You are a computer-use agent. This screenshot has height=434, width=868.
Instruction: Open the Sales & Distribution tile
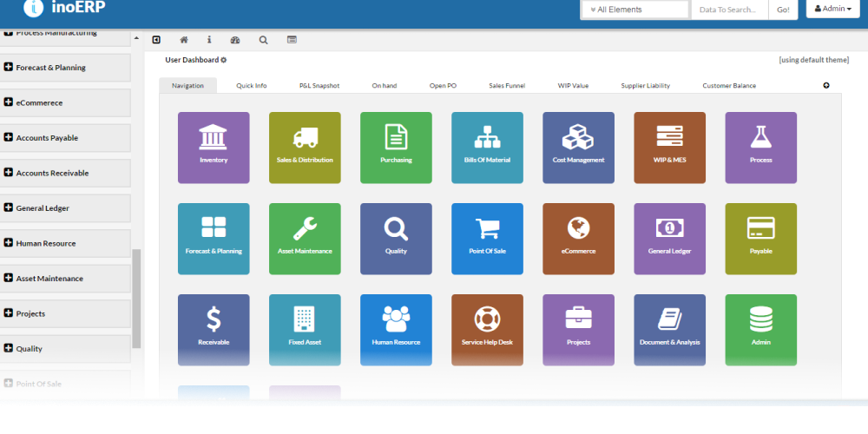305,148
